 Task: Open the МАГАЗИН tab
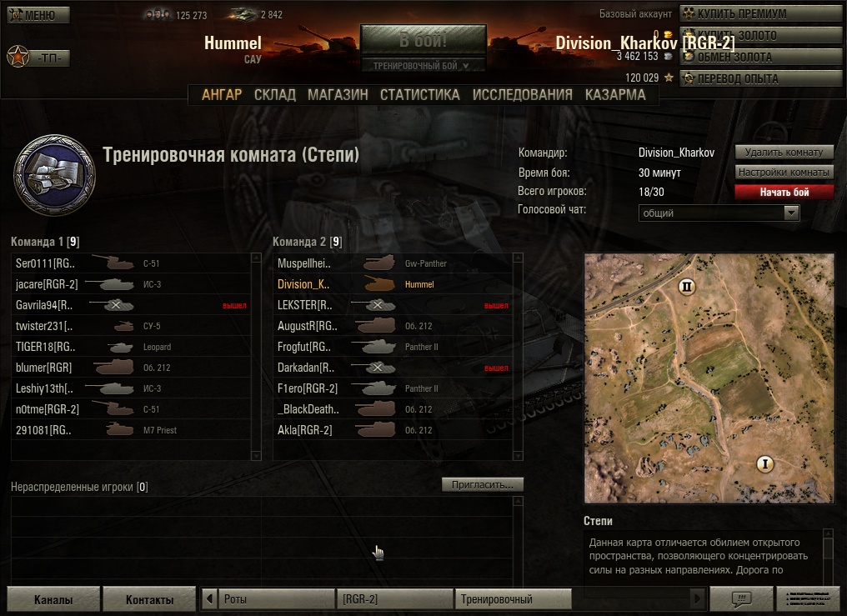tap(338, 95)
